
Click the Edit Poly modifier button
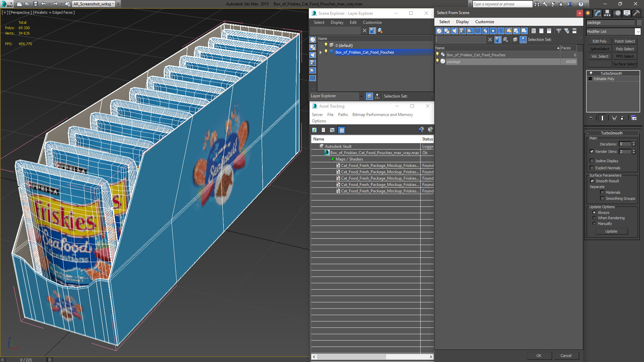[599, 41]
